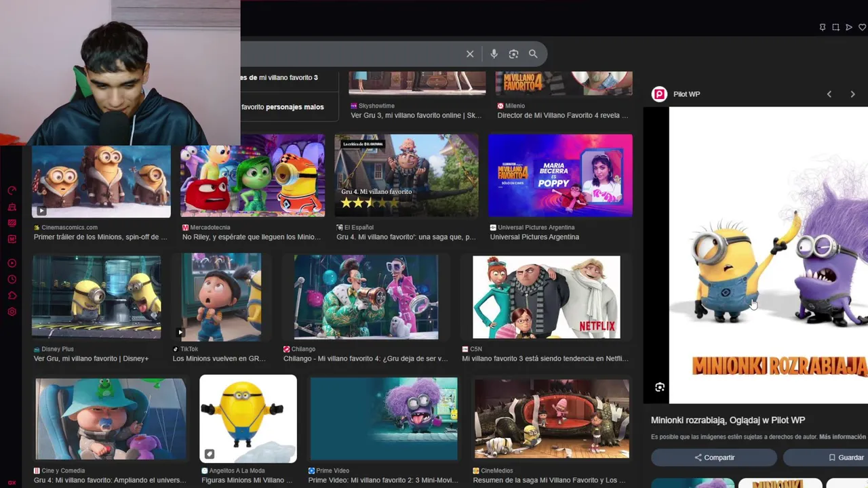Go to previous image in preview panel

click(x=829, y=94)
